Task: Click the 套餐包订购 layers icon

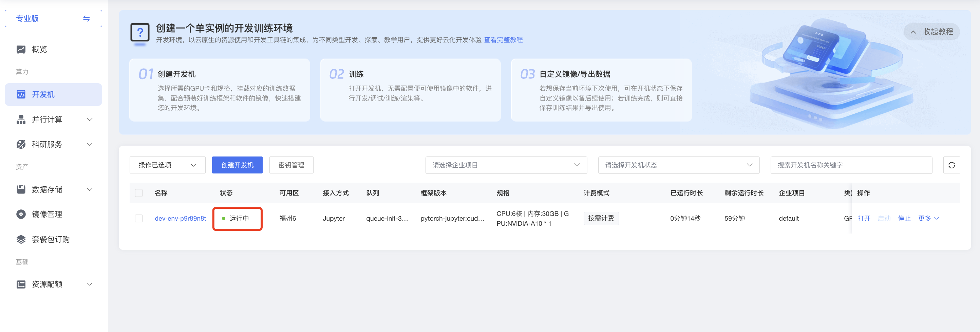Action: point(21,239)
